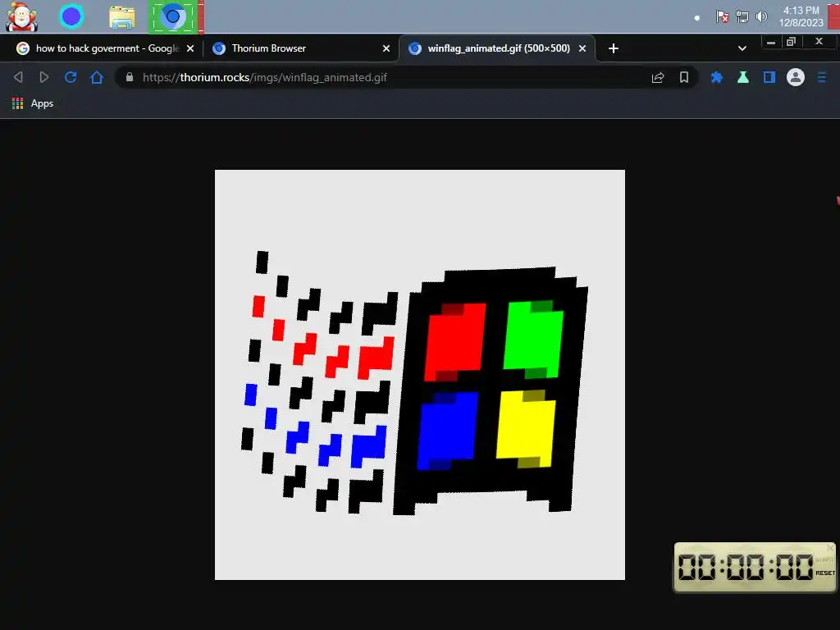Bookmark this tab
The width and height of the screenshot is (840, 630).
click(684, 77)
